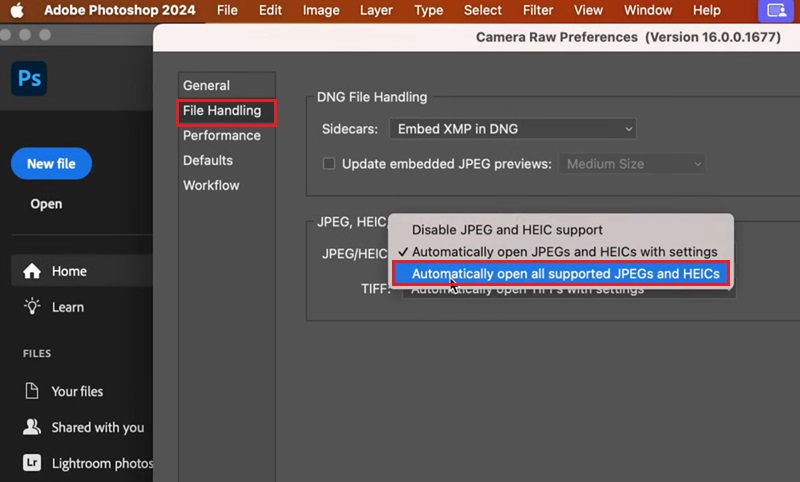Click the New file button
The image size is (800, 482).
[51, 164]
